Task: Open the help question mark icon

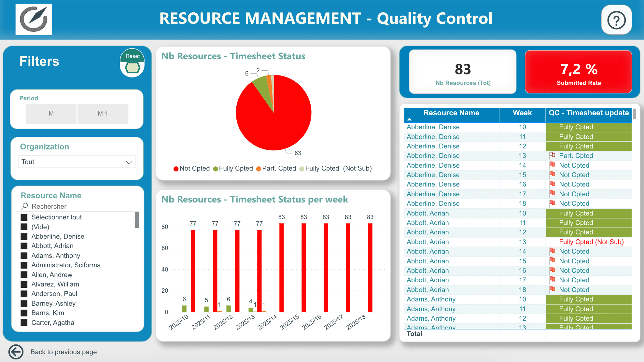Action: pos(616,20)
